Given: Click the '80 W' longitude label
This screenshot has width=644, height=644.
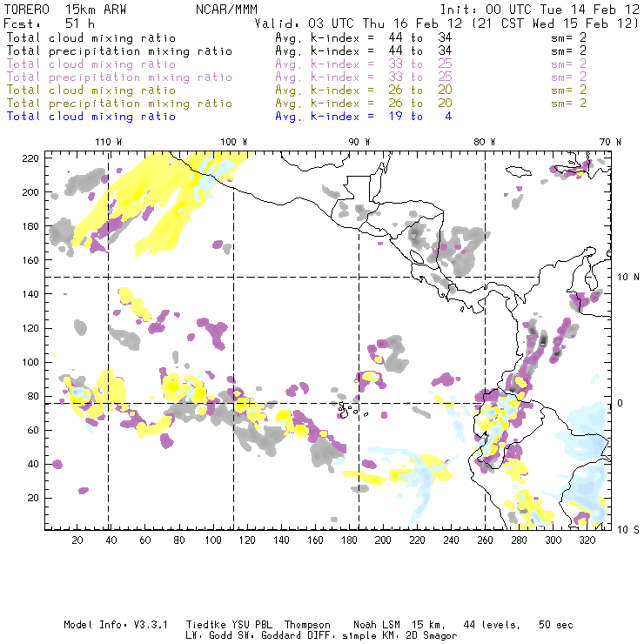Looking at the screenshot, I should pyautogui.click(x=484, y=142).
